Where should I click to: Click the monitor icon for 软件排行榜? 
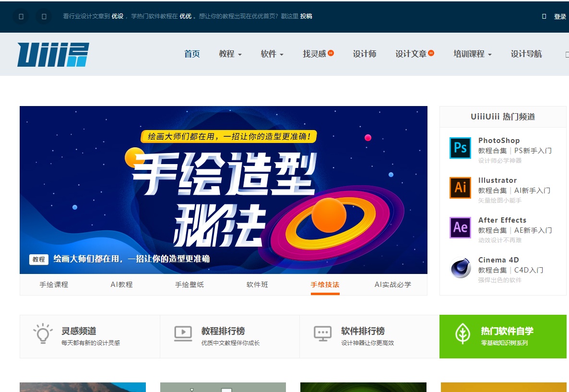coord(322,333)
